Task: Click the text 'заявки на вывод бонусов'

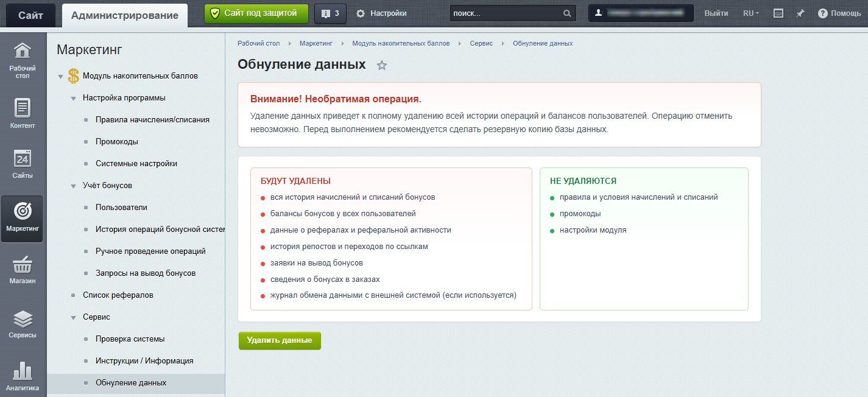Action: tap(317, 263)
